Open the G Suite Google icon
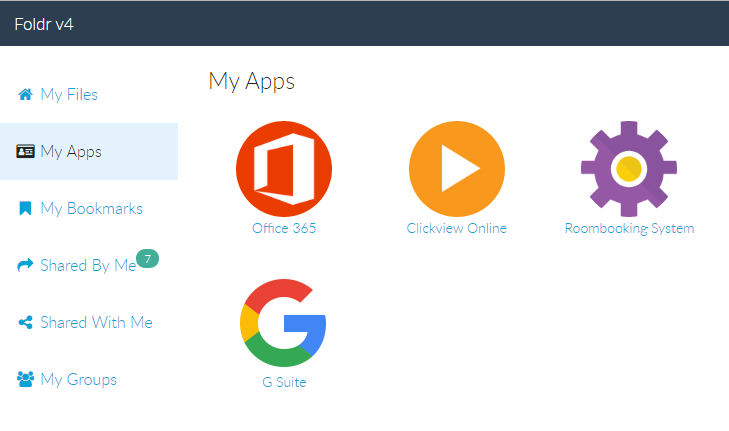The image size is (729, 431). pos(284,323)
